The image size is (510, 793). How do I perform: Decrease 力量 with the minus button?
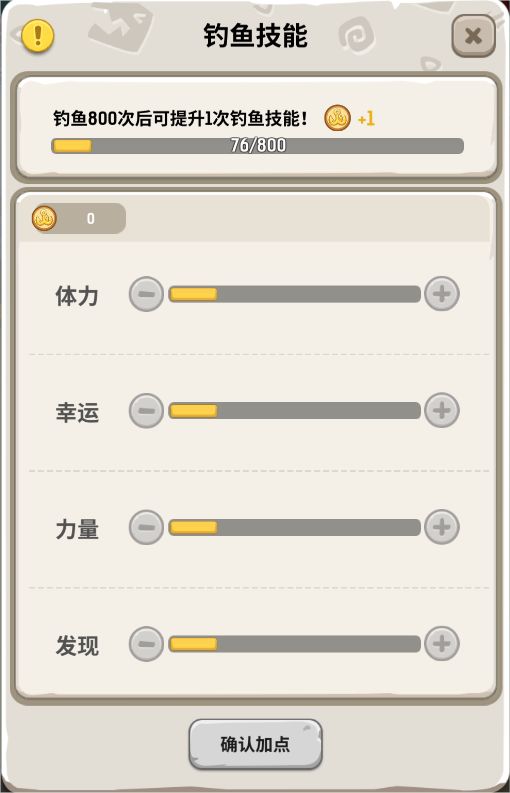pos(146,527)
